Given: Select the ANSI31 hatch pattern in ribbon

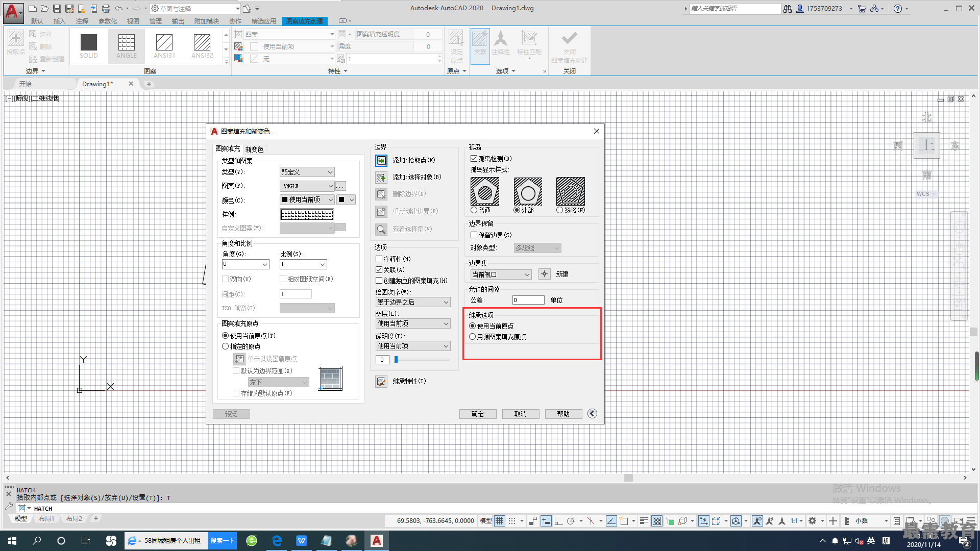Looking at the screenshot, I should point(164,46).
